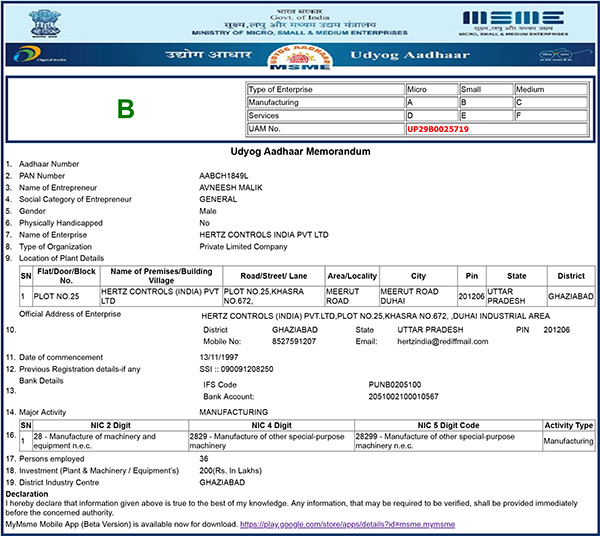Click the Pin cell 201206 in table
This screenshot has width=600, height=536.
(471, 296)
